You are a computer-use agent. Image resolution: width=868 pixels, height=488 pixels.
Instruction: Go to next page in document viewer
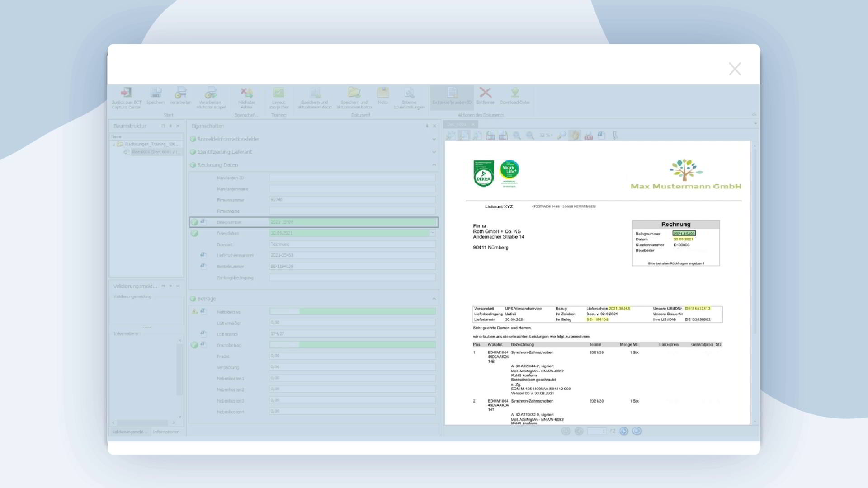click(x=624, y=431)
